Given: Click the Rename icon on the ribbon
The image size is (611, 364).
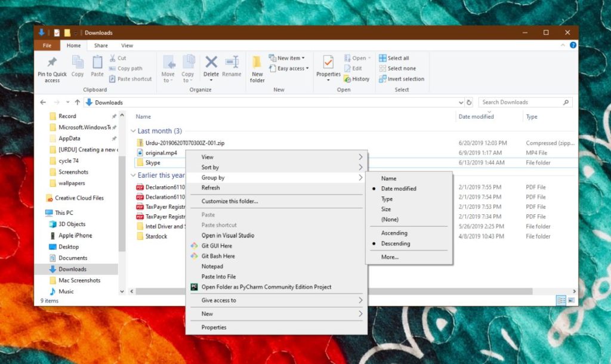Looking at the screenshot, I should point(233,66).
